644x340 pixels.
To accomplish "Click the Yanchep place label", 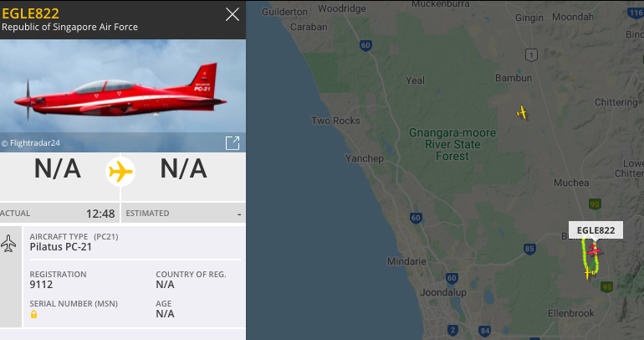I will (365, 158).
